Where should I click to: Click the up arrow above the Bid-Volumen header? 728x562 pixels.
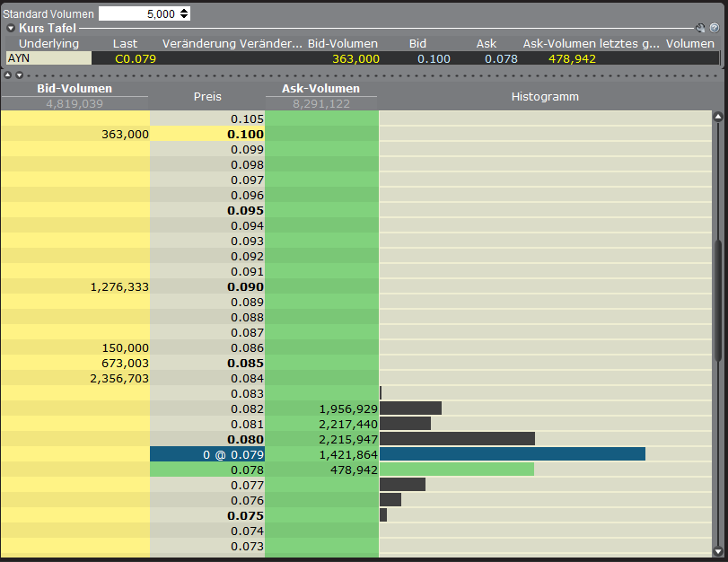point(8,75)
